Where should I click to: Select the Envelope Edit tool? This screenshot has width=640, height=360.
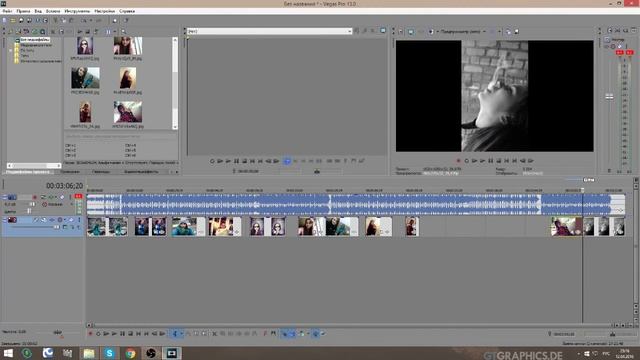(189, 334)
